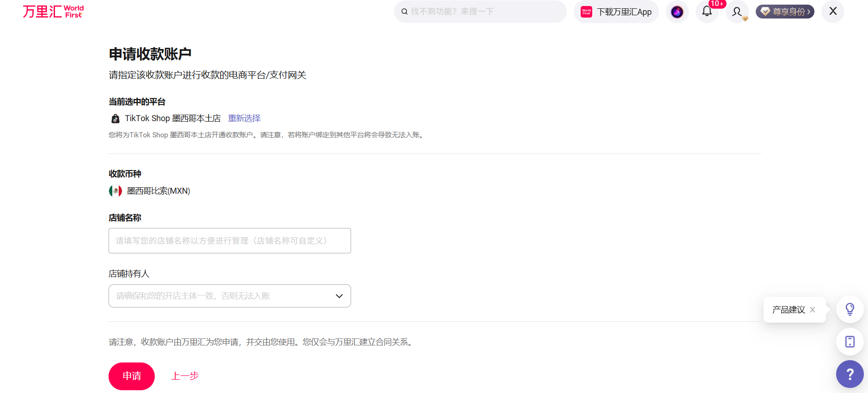Open the user profile icon
Screen dimensions: 868x393
pyautogui.click(x=737, y=12)
